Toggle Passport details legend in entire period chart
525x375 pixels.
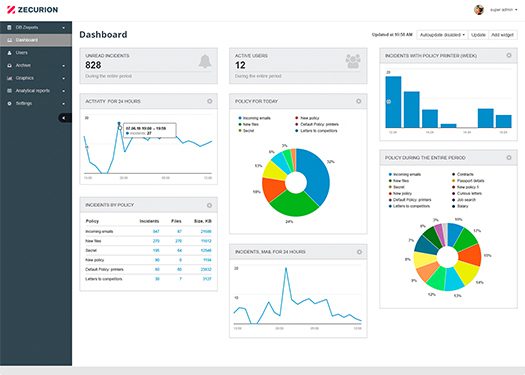pos(468,181)
